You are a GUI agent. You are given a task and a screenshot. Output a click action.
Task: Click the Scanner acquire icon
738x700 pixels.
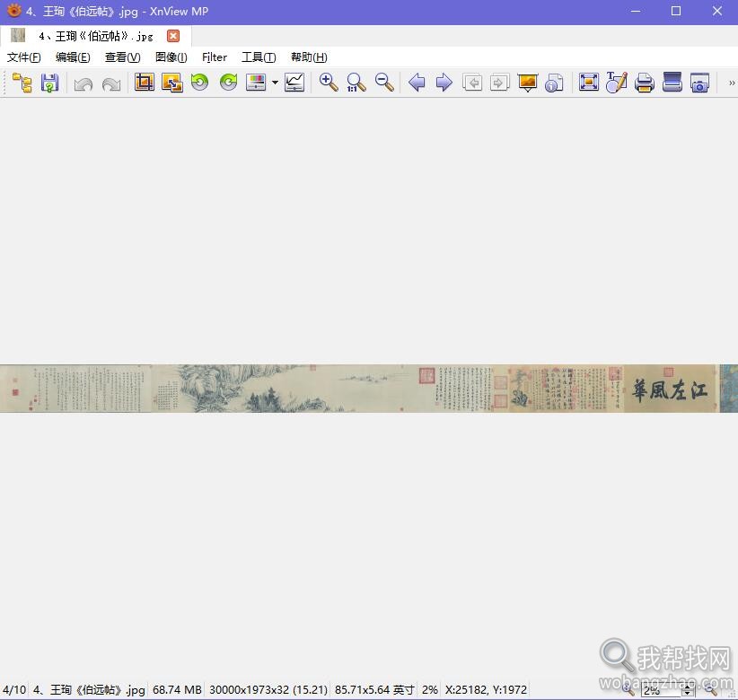click(x=672, y=83)
